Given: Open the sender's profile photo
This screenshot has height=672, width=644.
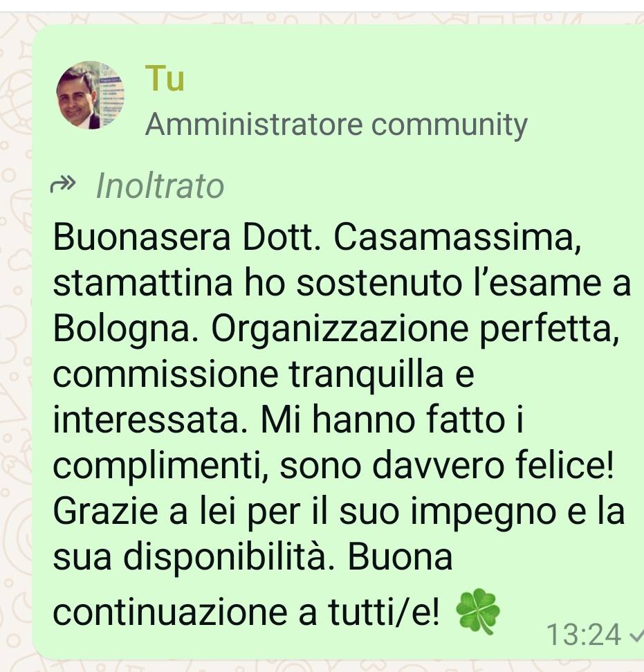Looking at the screenshot, I should 90,95.
